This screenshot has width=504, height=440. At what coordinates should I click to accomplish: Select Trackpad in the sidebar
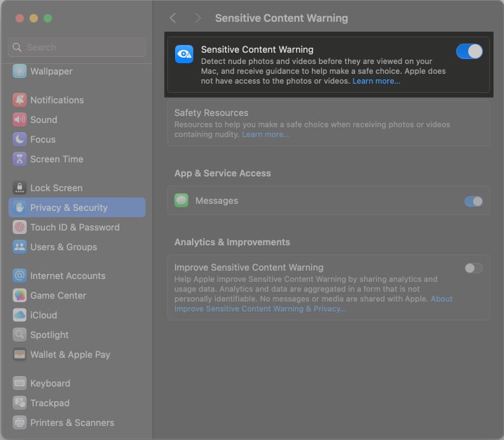[77, 403]
